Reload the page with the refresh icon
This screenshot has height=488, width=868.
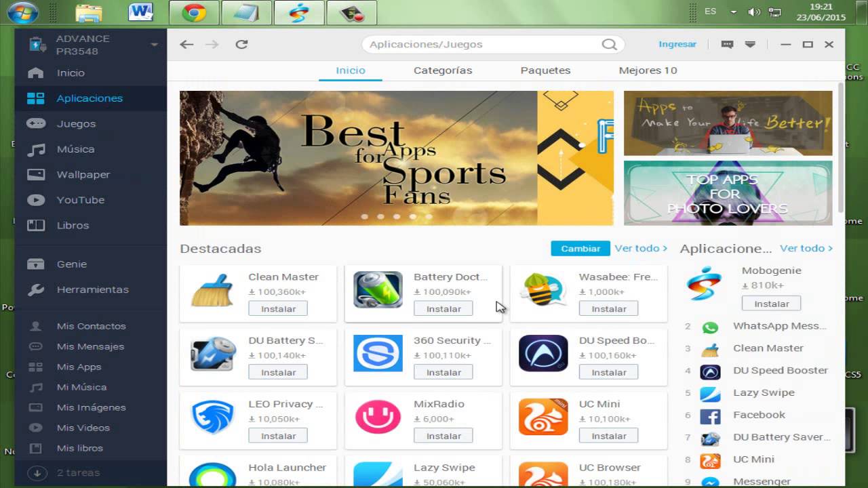pyautogui.click(x=241, y=44)
